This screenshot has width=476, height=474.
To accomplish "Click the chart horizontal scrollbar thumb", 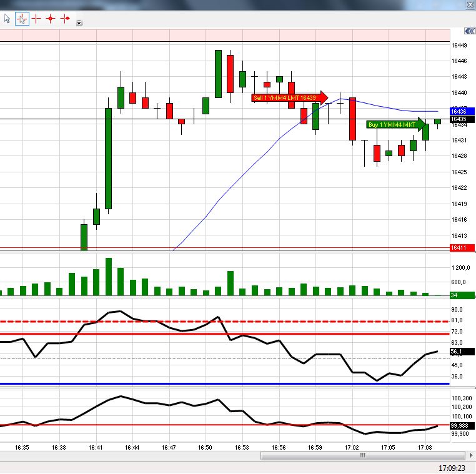I will 363,455.
